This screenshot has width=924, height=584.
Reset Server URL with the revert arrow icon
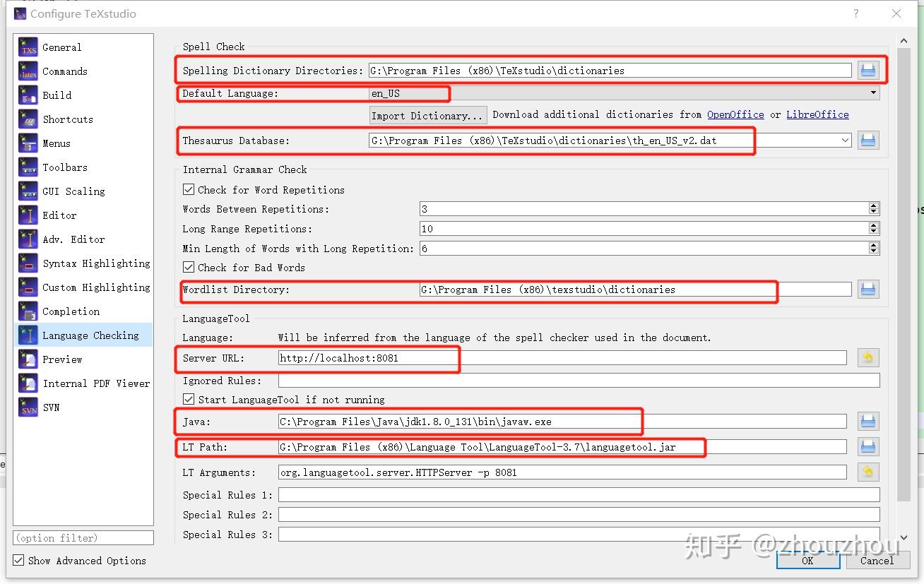click(x=868, y=357)
